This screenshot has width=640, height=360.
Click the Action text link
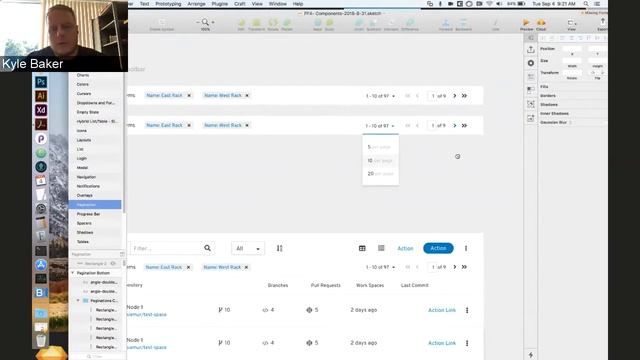(x=405, y=248)
